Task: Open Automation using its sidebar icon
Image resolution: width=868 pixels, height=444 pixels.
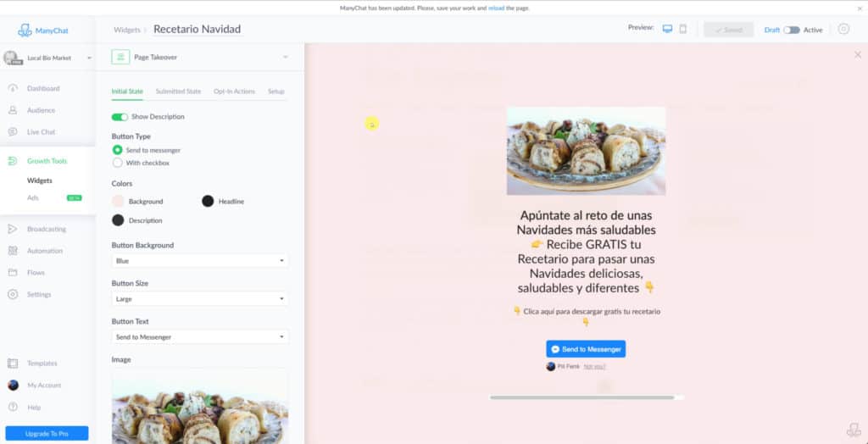Action: [x=13, y=251]
